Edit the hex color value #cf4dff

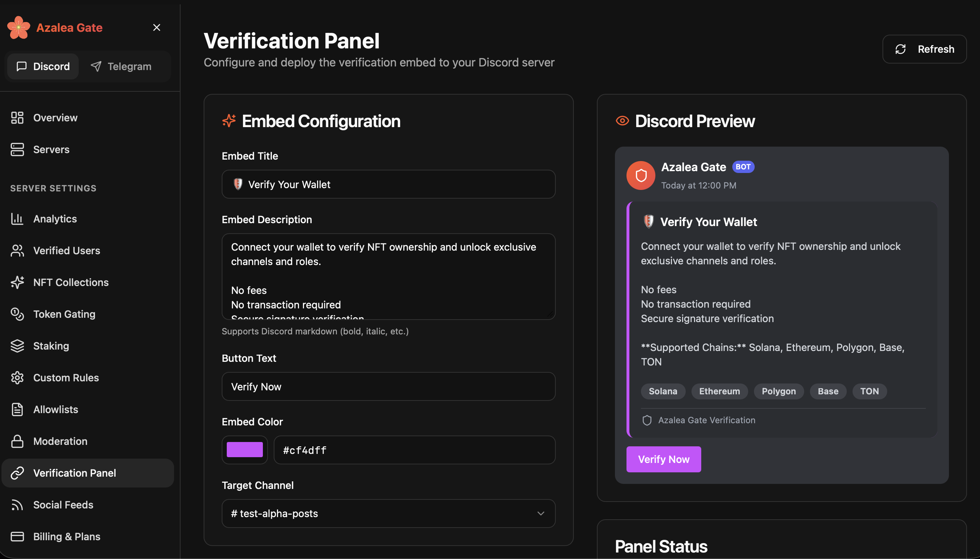[414, 450]
